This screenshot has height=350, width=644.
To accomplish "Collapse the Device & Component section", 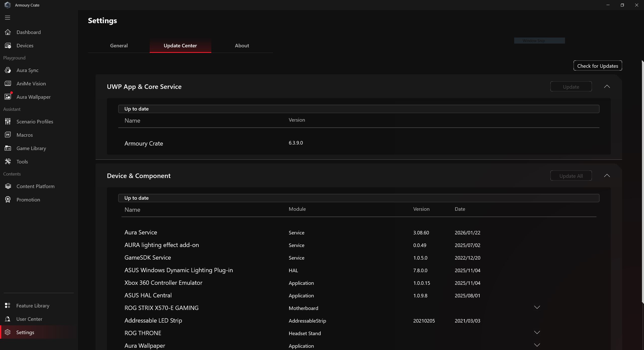I will [x=607, y=176].
